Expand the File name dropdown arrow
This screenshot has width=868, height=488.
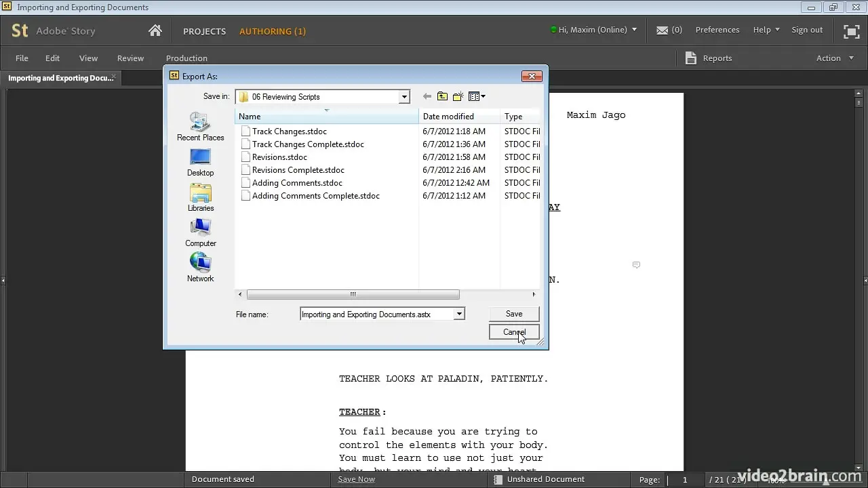tap(459, 314)
